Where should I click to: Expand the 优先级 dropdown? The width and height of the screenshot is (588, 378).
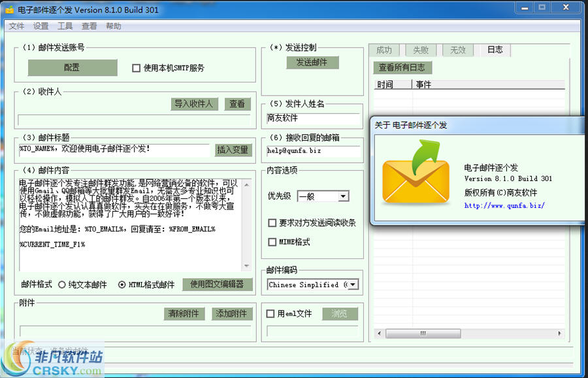click(343, 196)
